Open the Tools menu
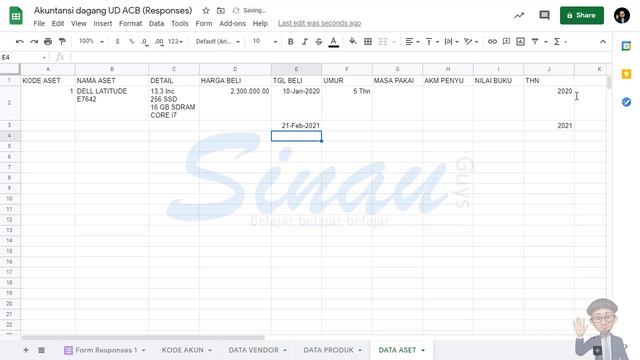Image resolution: width=640 pixels, height=360 pixels. [180, 24]
